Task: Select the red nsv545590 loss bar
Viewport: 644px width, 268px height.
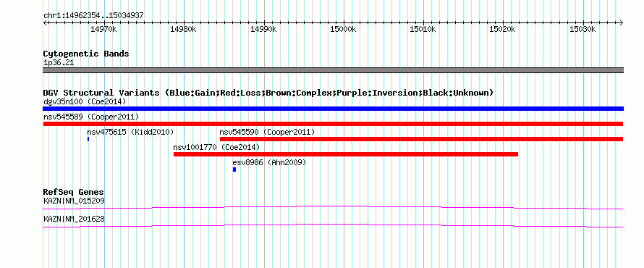Action: point(421,139)
